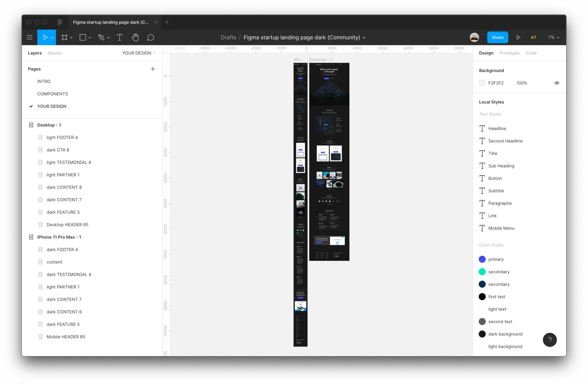
Task: Select the Frame tool
Action: pyautogui.click(x=64, y=37)
